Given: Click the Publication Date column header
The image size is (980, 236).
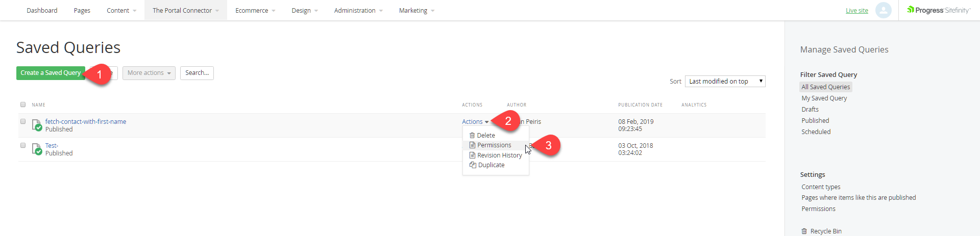Looking at the screenshot, I should pyautogui.click(x=640, y=105).
